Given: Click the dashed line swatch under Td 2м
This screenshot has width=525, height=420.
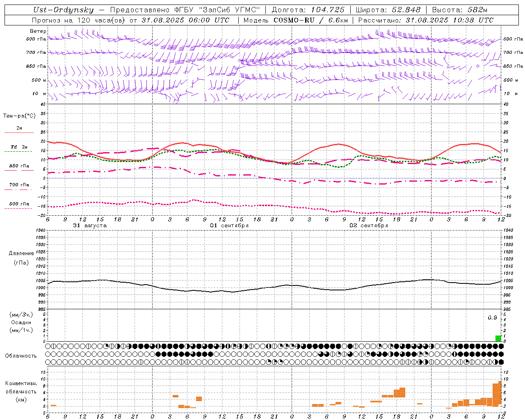Looking at the screenshot, I should (x=18, y=152).
